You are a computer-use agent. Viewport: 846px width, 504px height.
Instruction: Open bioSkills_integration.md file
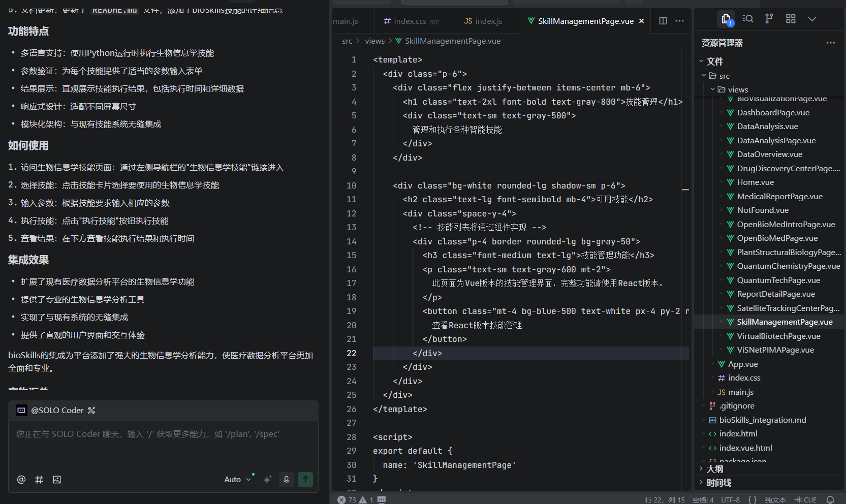tap(762, 420)
